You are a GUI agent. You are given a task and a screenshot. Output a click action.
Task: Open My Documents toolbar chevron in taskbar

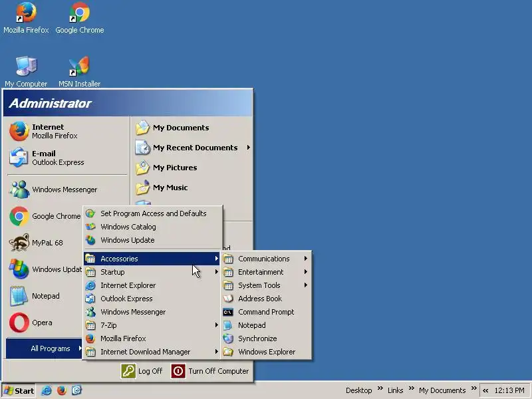tap(474, 388)
